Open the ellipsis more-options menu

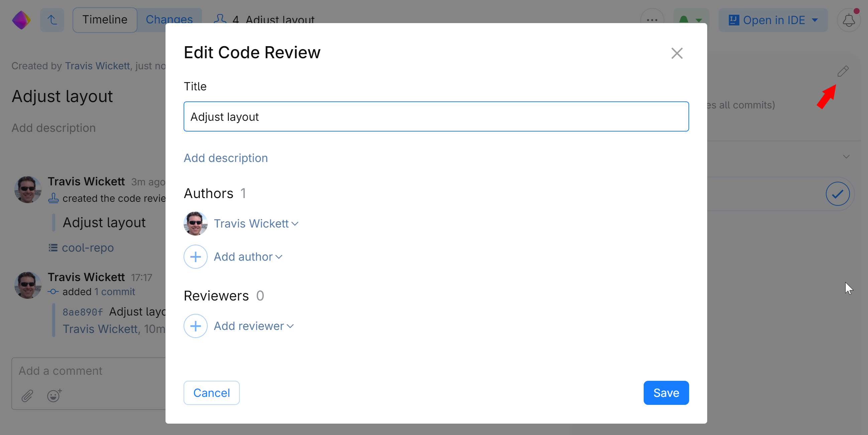652,20
